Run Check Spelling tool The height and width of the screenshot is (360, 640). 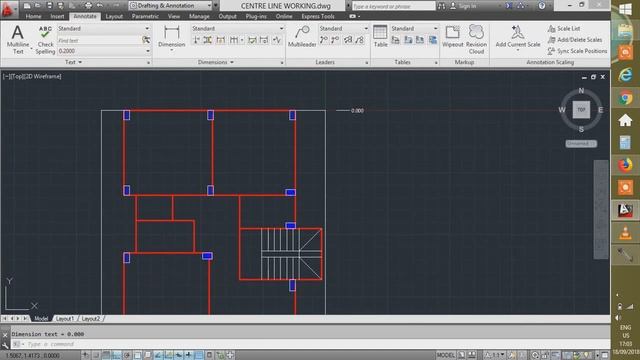click(x=45, y=40)
